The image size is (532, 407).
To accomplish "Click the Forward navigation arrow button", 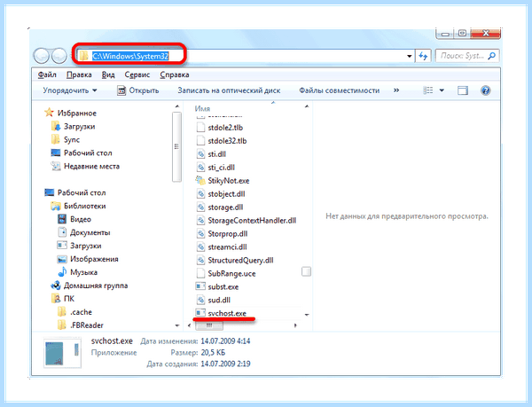I will tap(59, 56).
